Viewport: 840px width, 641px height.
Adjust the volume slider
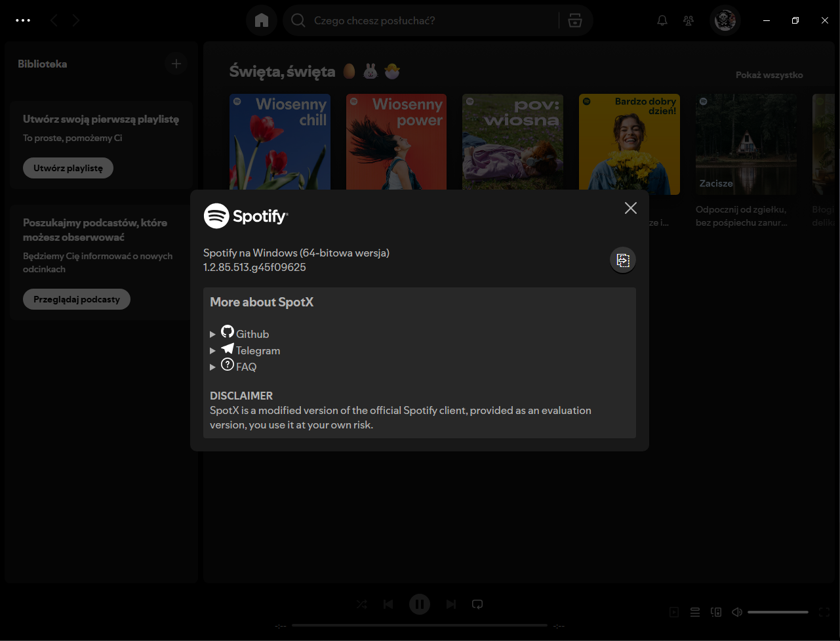(778, 612)
